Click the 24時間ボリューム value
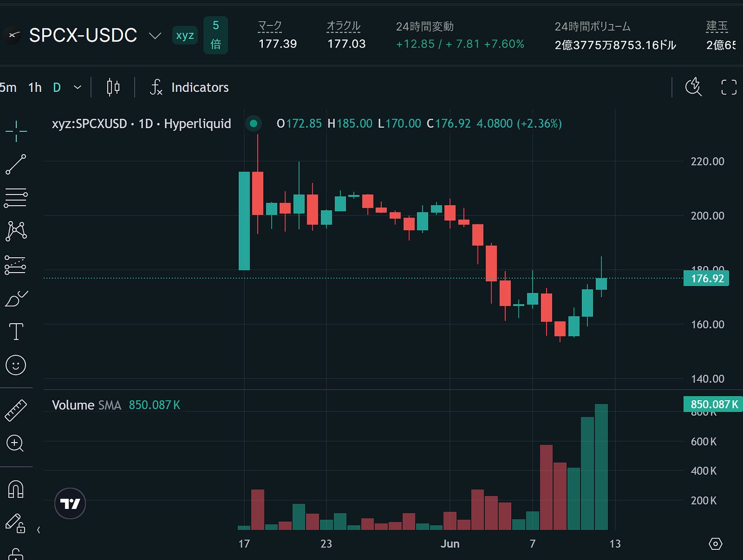 [615, 45]
